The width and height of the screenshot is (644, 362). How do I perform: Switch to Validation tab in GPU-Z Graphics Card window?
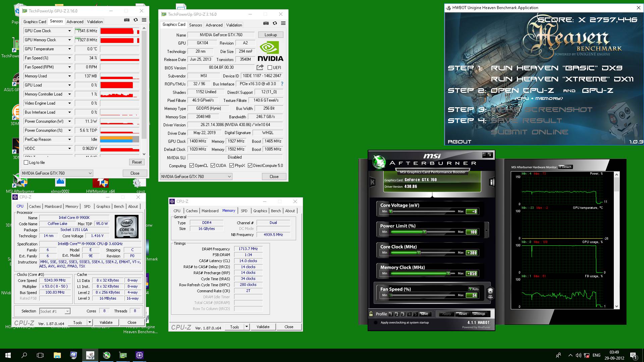tap(234, 25)
